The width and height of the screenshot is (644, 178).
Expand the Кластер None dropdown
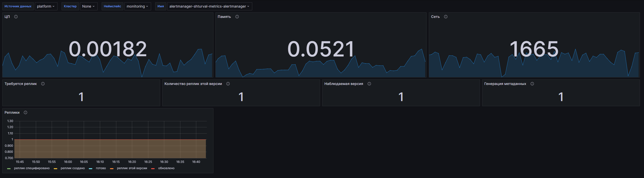click(89, 6)
